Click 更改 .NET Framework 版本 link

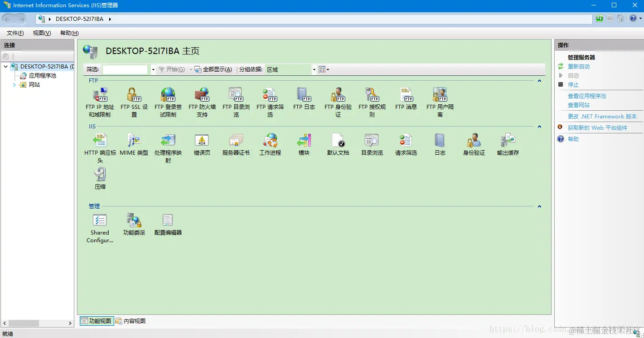(602, 117)
